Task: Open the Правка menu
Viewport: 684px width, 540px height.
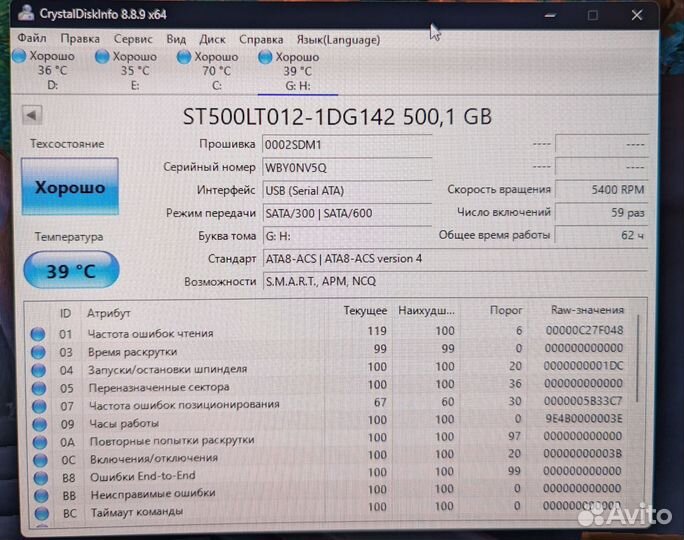Action: coord(80,39)
